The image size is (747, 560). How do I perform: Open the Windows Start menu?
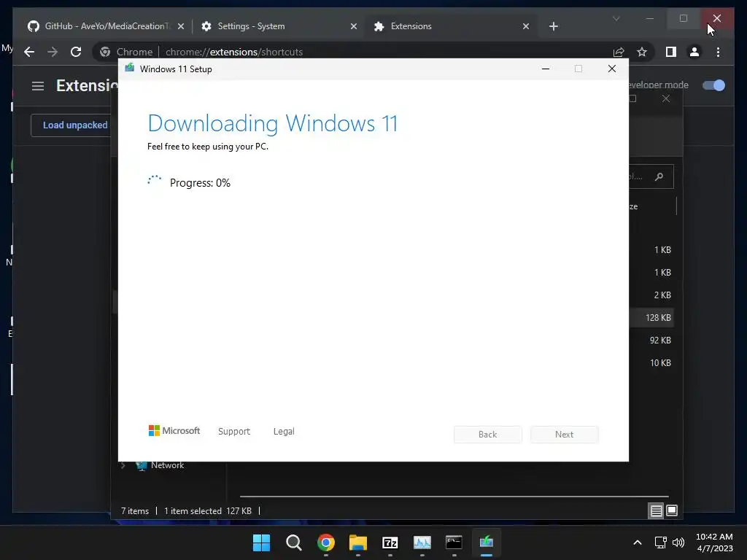(x=262, y=542)
